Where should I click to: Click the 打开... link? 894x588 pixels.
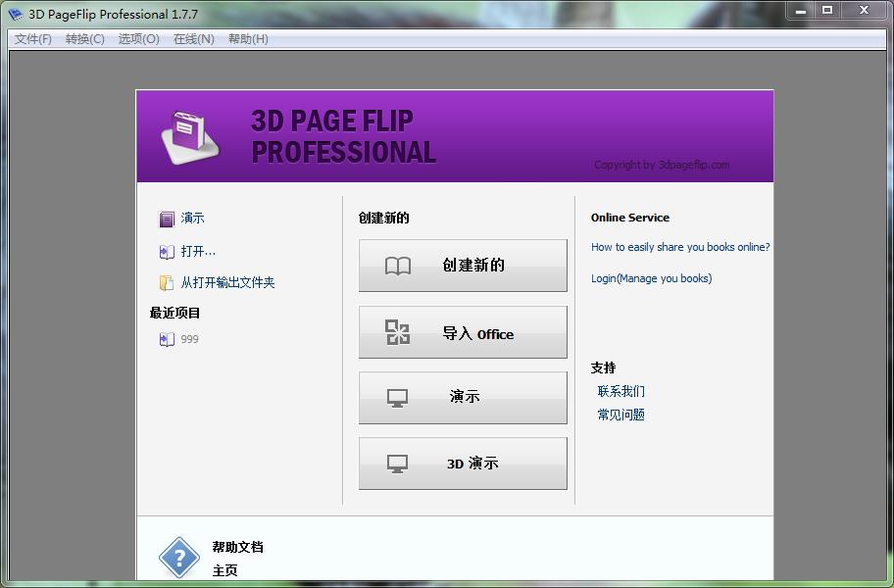pyautogui.click(x=198, y=251)
